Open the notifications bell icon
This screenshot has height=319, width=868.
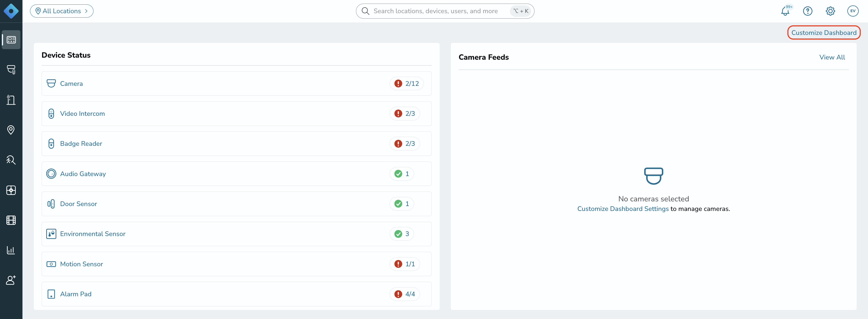(785, 11)
